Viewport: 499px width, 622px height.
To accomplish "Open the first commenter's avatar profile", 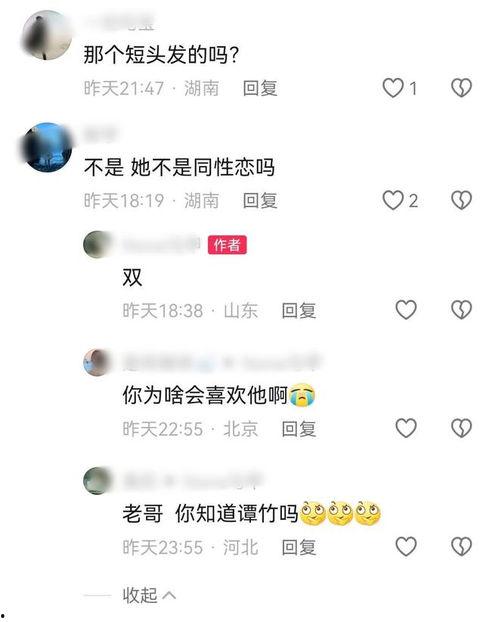I will [47, 36].
